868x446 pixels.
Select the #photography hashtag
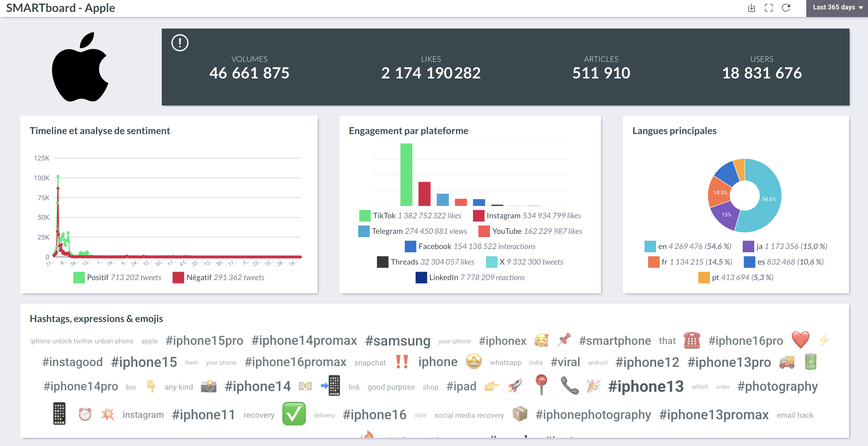coord(777,386)
